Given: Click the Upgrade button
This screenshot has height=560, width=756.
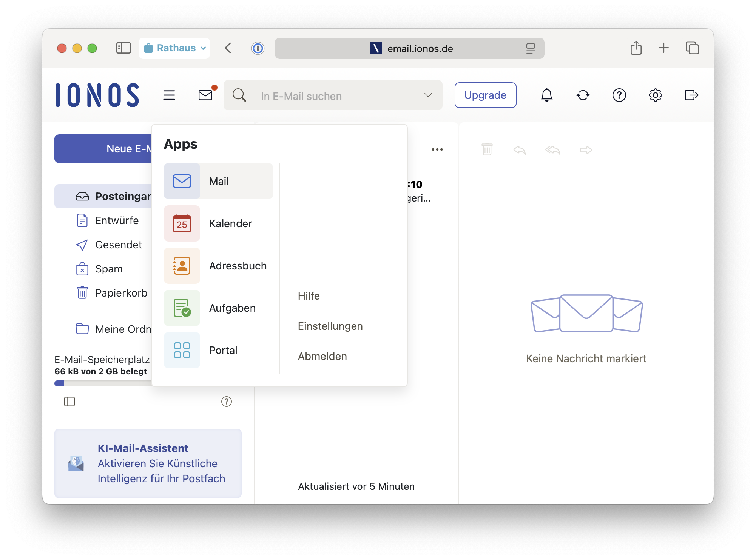Looking at the screenshot, I should tap(485, 95).
